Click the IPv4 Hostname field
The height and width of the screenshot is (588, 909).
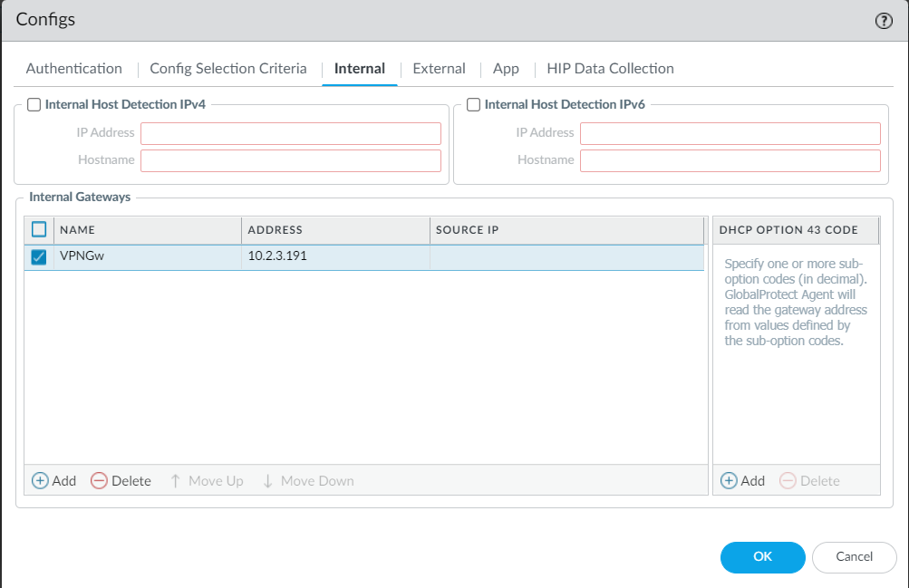(x=290, y=161)
